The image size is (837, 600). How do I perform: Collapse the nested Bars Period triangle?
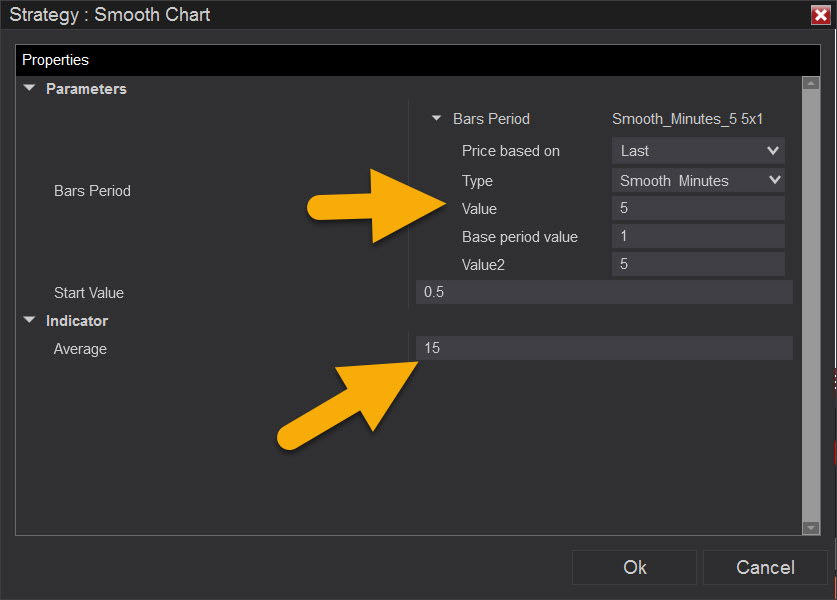point(437,118)
